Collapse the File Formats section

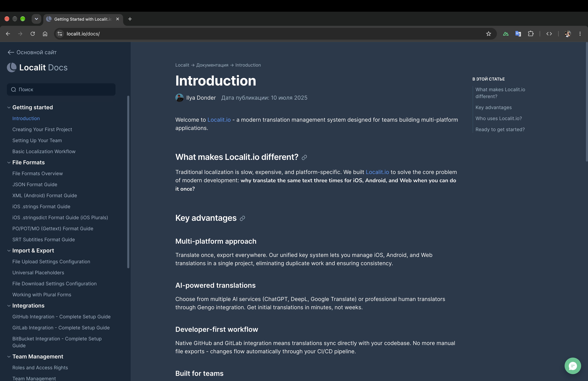9,163
